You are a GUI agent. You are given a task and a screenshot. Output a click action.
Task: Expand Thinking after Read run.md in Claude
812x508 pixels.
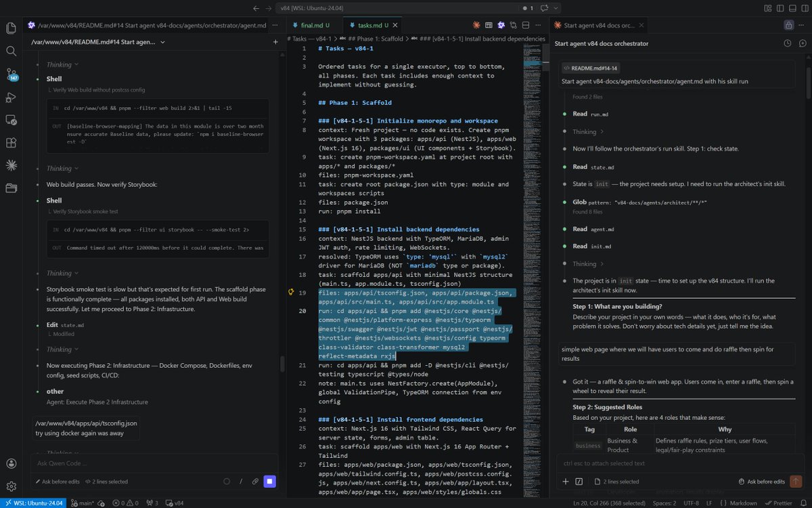pos(589,131)
